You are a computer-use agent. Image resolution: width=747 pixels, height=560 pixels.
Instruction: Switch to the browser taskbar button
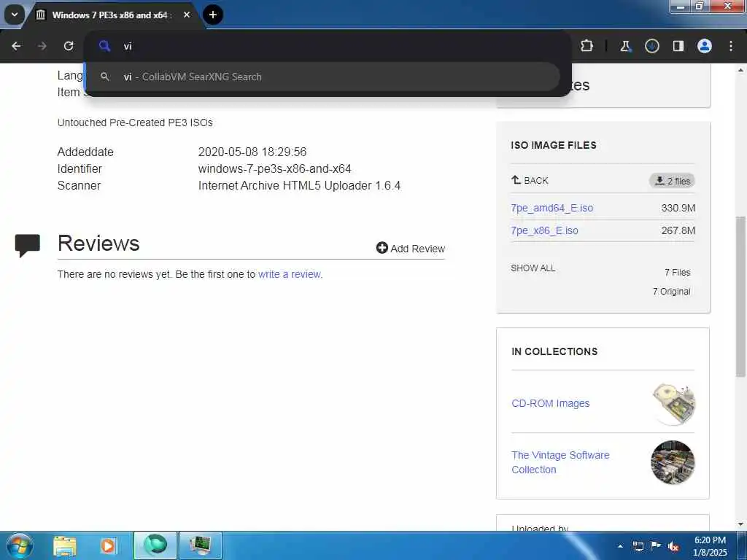pyautogui.click(x=155, y=545)
